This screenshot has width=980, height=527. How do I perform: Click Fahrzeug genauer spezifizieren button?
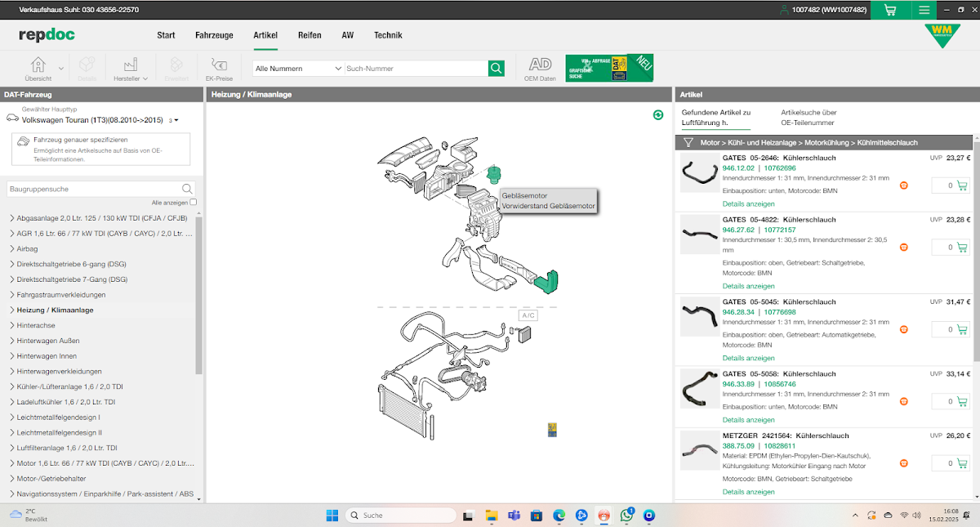[101, 150]
